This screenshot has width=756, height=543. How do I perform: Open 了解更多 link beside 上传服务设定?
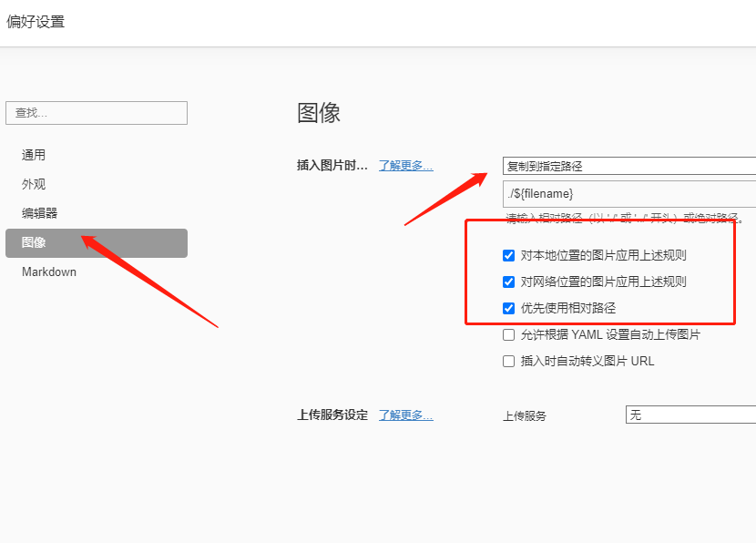[x=405, y=415]
